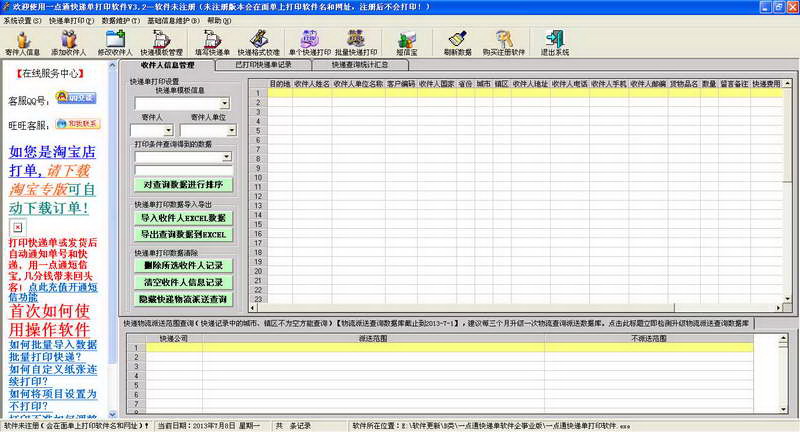Click the 对查询数据进行排序 sort button

coord(183,185)
